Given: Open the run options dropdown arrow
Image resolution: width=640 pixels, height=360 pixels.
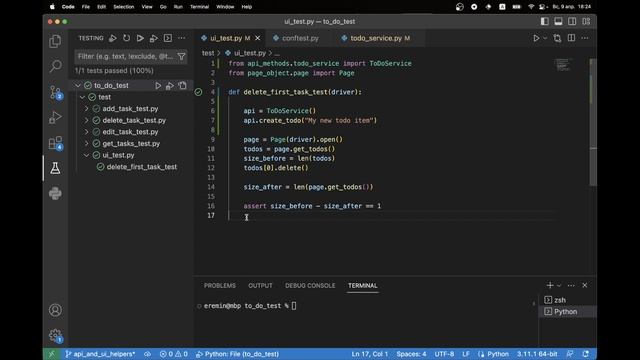Looking at the screenshot, I should pos(545,38).
